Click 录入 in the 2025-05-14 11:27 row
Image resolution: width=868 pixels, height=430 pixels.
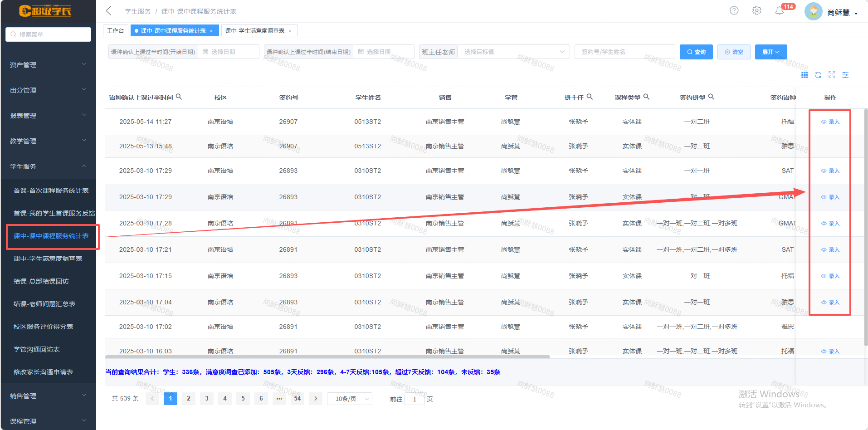pos(831,122)
